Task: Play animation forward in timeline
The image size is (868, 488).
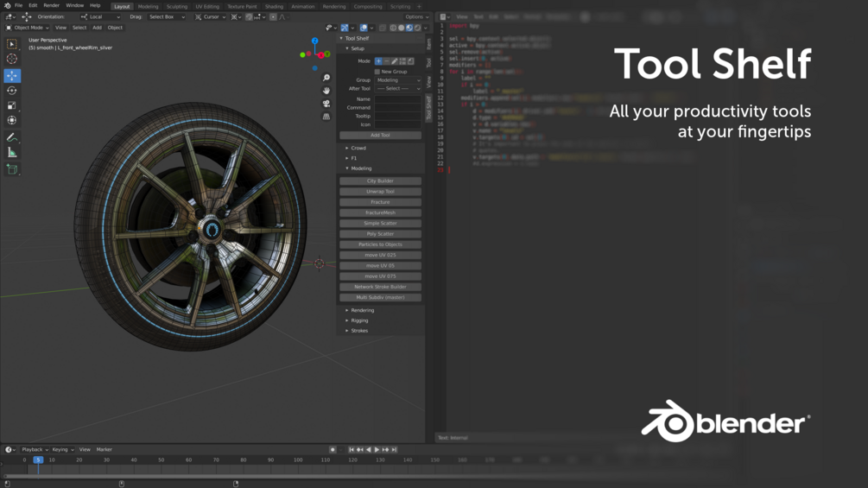Action: point(377,450)
